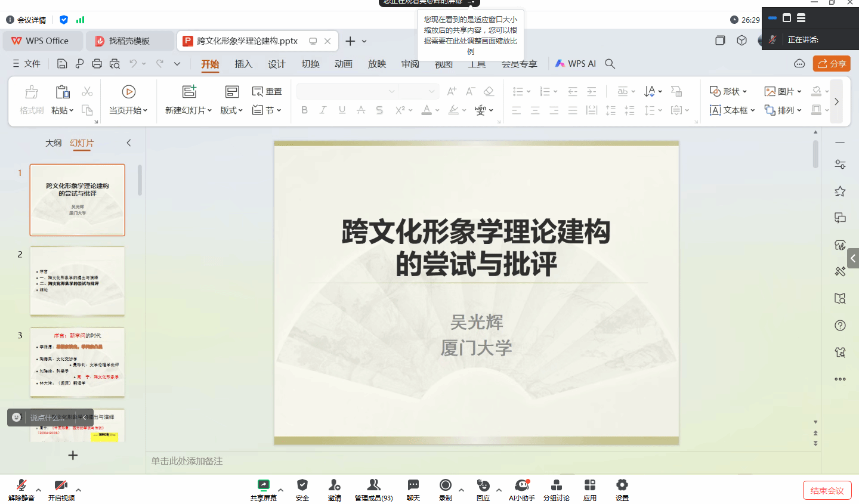
Task: Unmute the microphone (解除静音)
Action: pyautogui.click(x=21, y=485)
